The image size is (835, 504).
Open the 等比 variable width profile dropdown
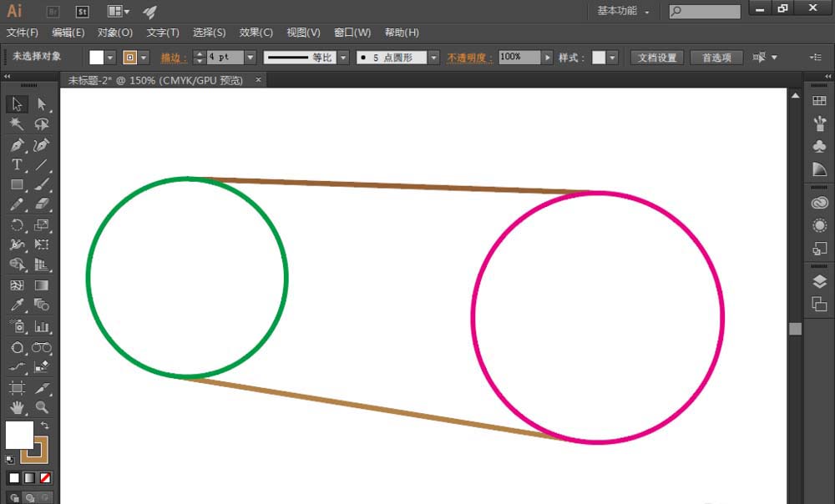(x=343, y=58)
